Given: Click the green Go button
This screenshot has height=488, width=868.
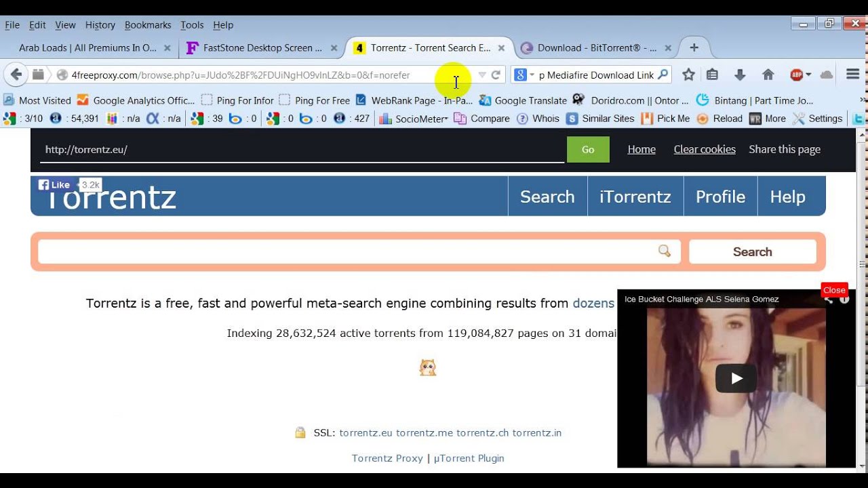Looking at the screenshot, I should 588,150.
